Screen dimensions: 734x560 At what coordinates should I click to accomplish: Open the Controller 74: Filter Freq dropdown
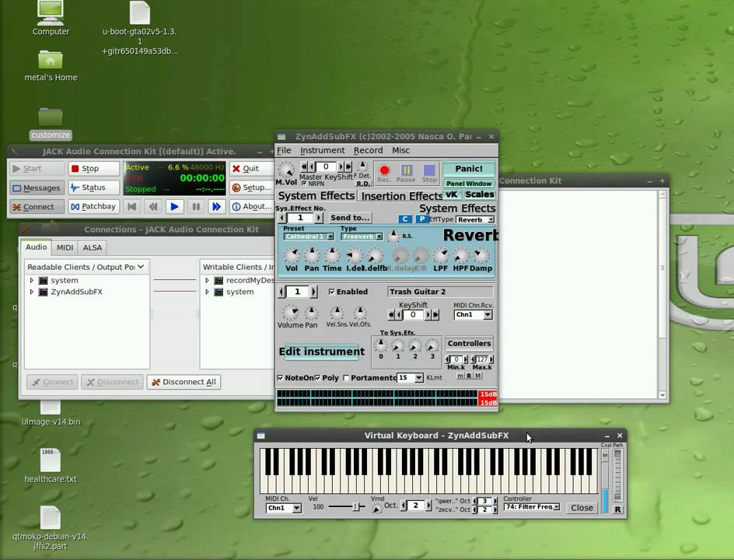click(531, 506)
